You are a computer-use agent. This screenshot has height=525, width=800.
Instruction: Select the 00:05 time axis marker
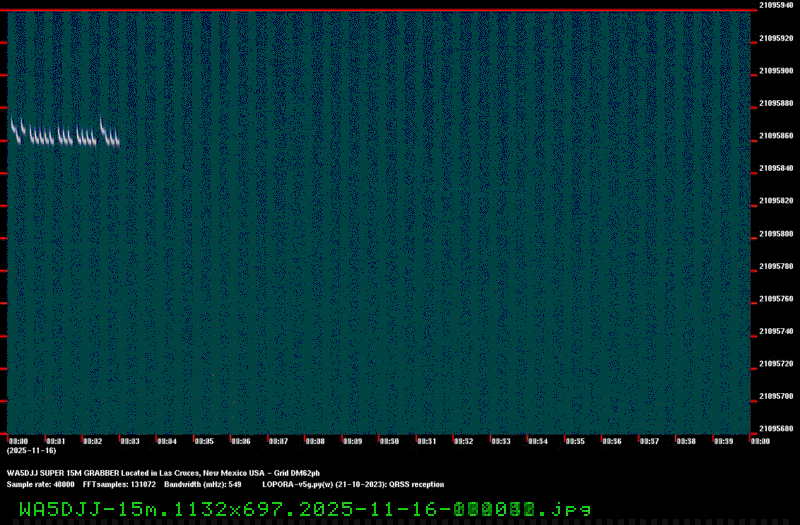coord(203,441)
